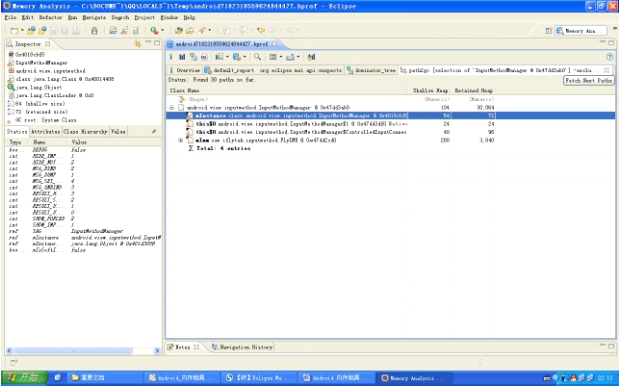Click the Class Name column header
619x386 pixels.
coord(287,90)
